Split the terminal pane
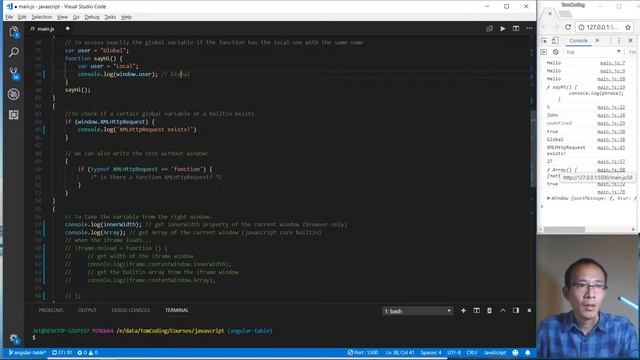The image size is (640, 360). [x=476, y=311]
